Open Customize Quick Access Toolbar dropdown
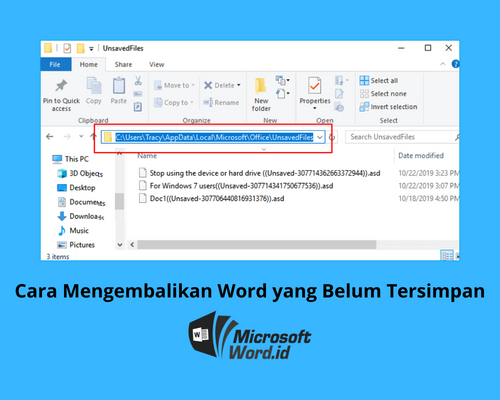 [91, 49]
